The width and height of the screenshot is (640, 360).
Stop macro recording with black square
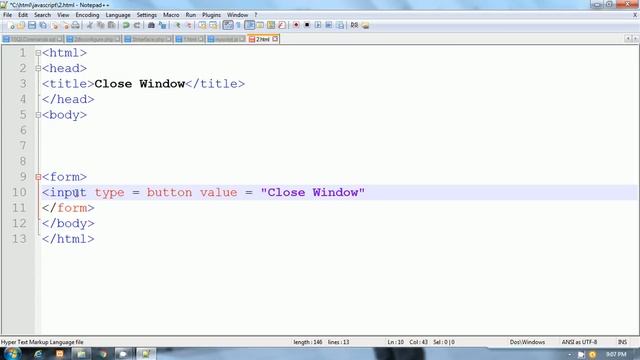[x=307, y=25]
